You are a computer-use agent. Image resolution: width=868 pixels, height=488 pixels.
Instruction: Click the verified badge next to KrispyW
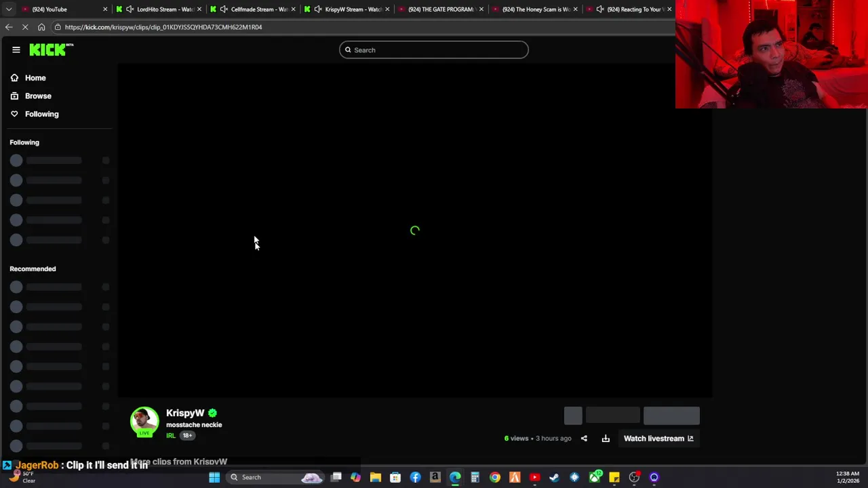tap(212, 413)
